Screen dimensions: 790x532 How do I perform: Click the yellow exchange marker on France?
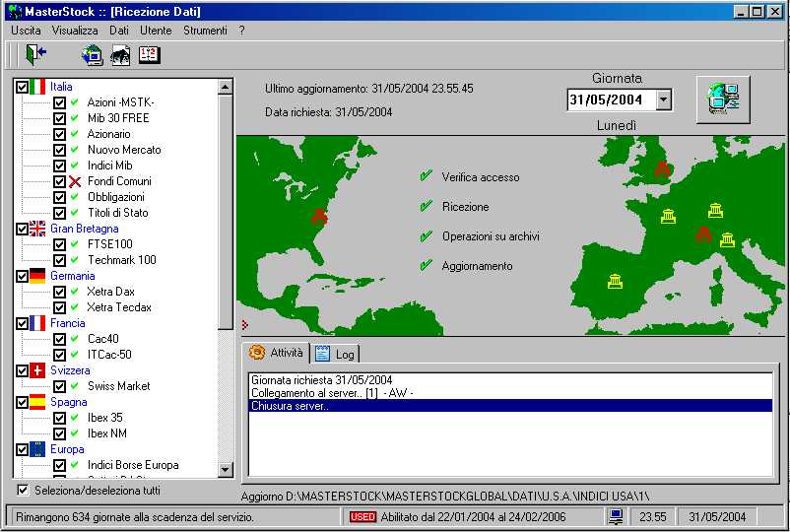coord(668,216)
